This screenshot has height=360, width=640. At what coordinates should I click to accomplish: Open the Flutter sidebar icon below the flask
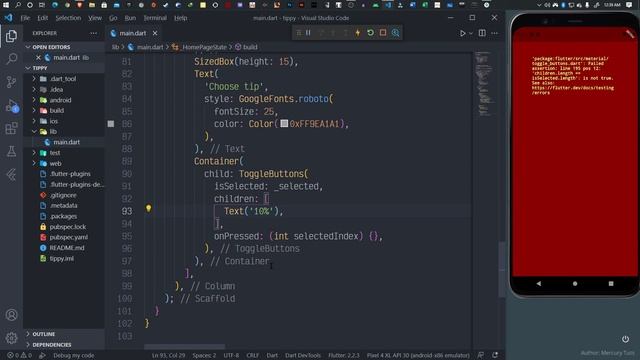coord(11,175)
